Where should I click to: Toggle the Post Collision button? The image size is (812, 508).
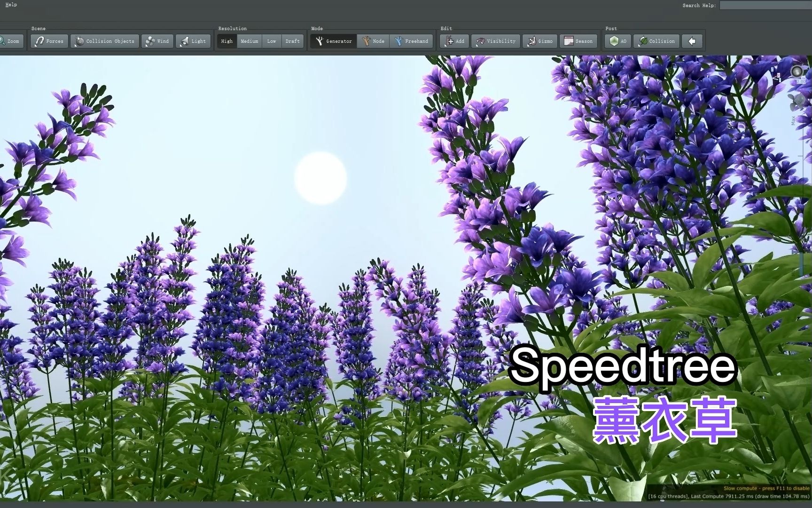coord(656,41)
